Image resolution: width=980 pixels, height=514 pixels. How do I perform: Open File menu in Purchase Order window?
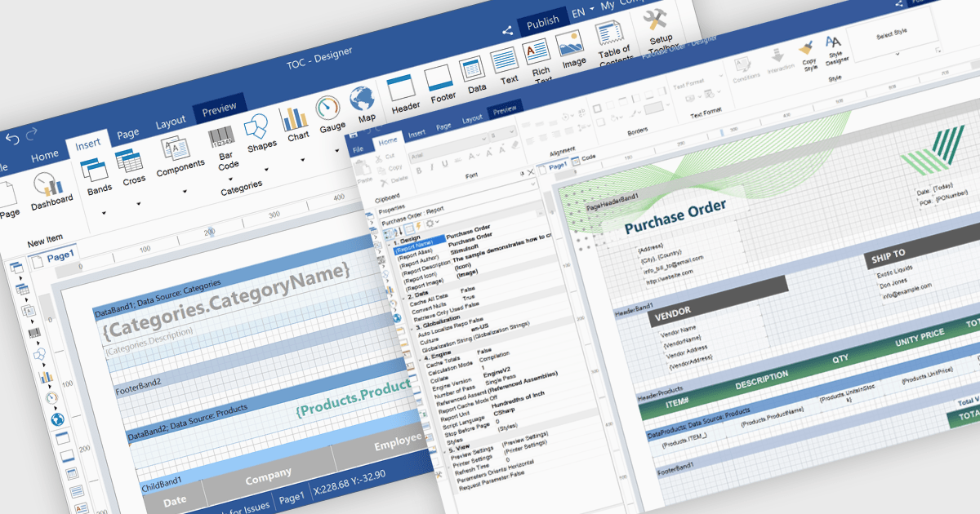(x=357, y=149)
